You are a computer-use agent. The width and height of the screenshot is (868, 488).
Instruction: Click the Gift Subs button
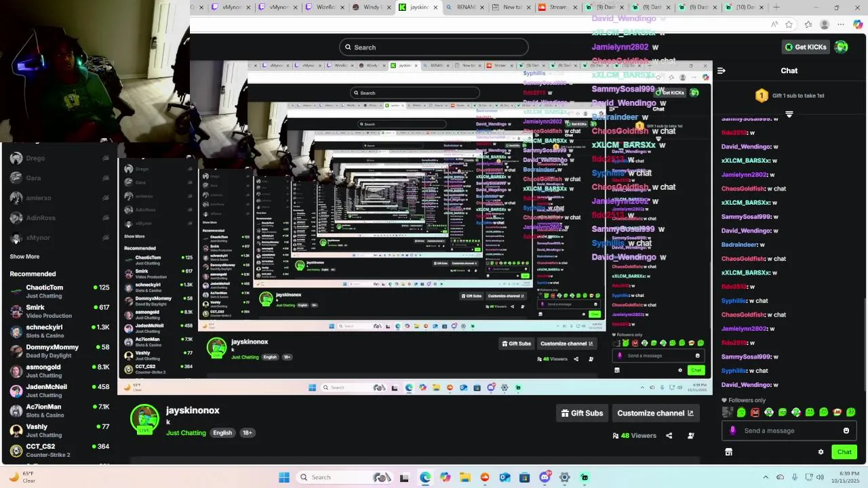(x=582, y=413)
